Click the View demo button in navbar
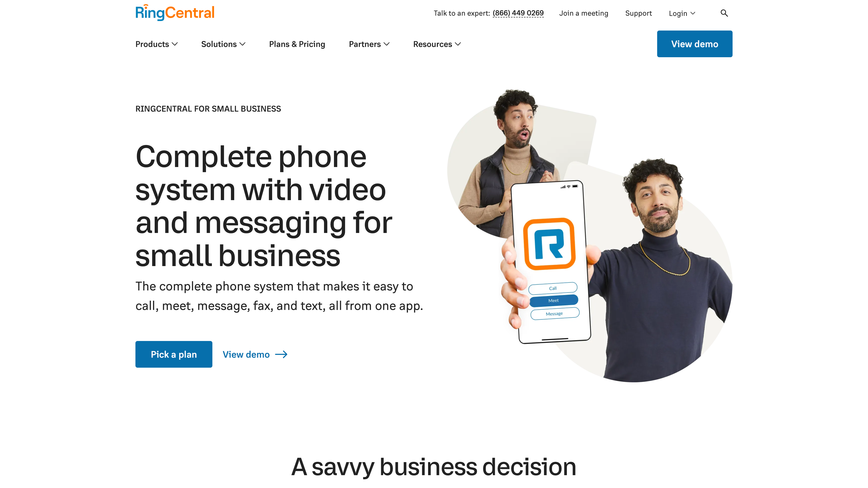Viewport: 868px width, 488px height. (x=695, y=44)
